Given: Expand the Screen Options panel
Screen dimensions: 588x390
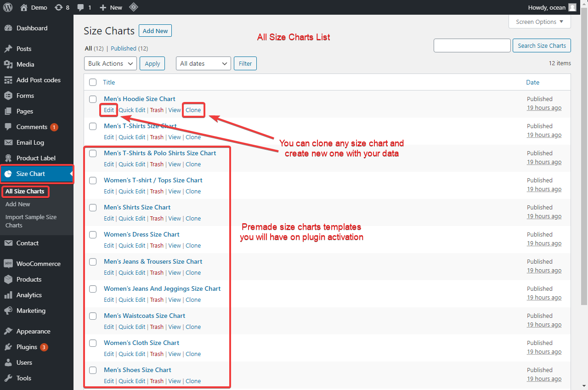Looking at the screenshot, I should 539,21.
